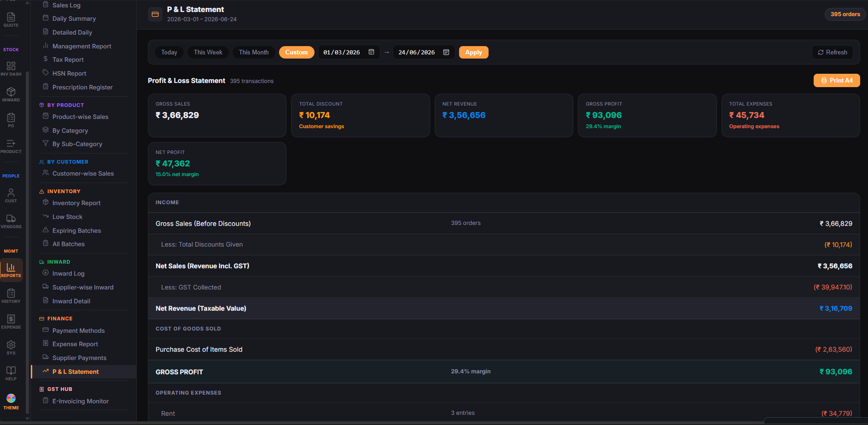
Task: Open the Inward rail icon
Action: [x=11, y=94]
